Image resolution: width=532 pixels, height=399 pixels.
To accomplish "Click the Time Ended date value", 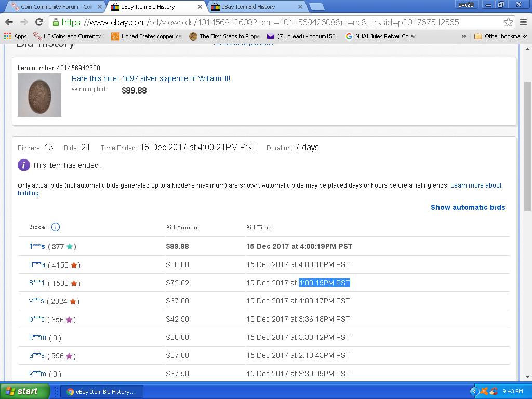I will coord(198,147).
